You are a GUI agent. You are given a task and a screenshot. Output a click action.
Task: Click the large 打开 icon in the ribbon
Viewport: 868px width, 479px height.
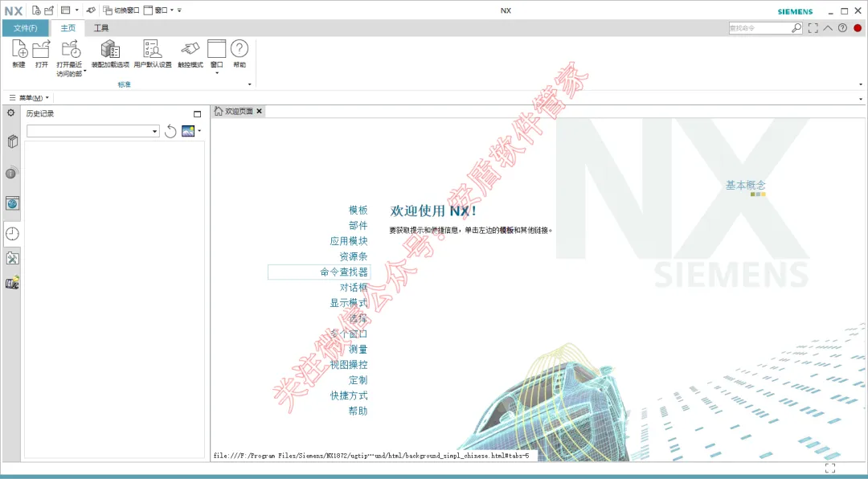tap(42, 49)
